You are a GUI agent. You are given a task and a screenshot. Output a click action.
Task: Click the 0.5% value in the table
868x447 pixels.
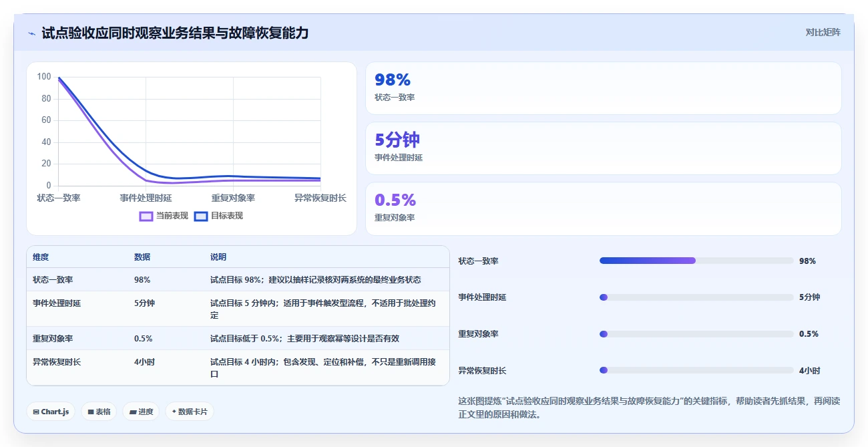[x=144, y=338]
